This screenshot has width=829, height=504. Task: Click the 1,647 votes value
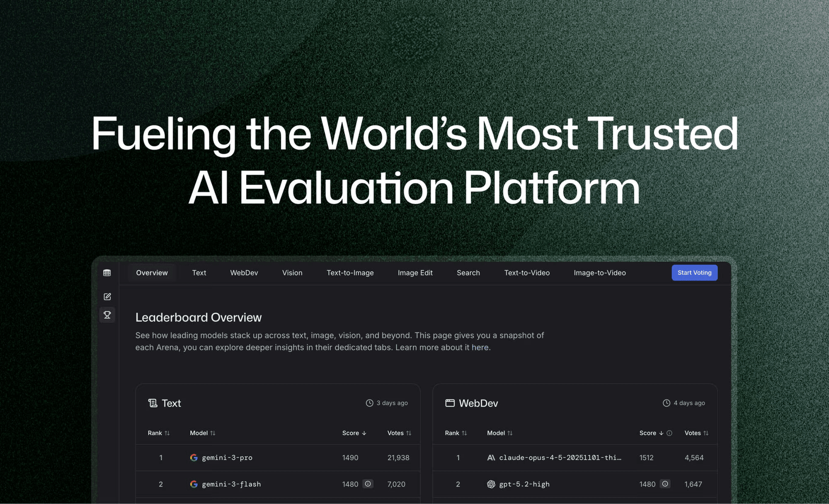693,484
